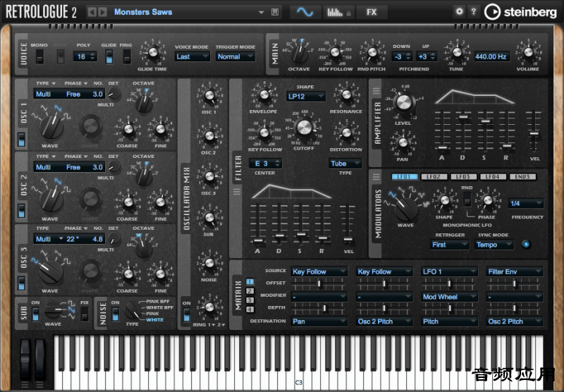The height and width of the screenshot is (392, 564).
Task: Toggle OSC 2 on/off switch
Action: 22,211
